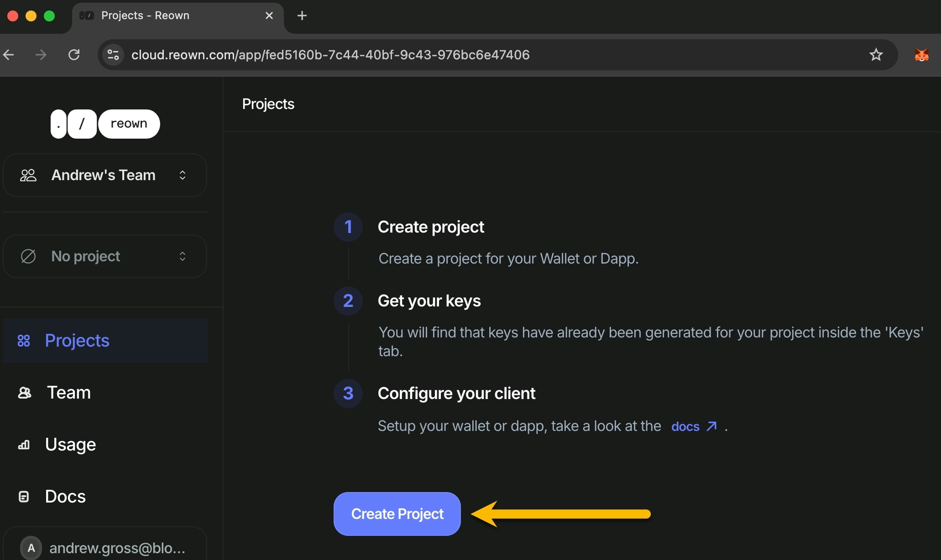Screen dimensions: 941x560
Task: Click the Create Project button
Action: (397, 514)
